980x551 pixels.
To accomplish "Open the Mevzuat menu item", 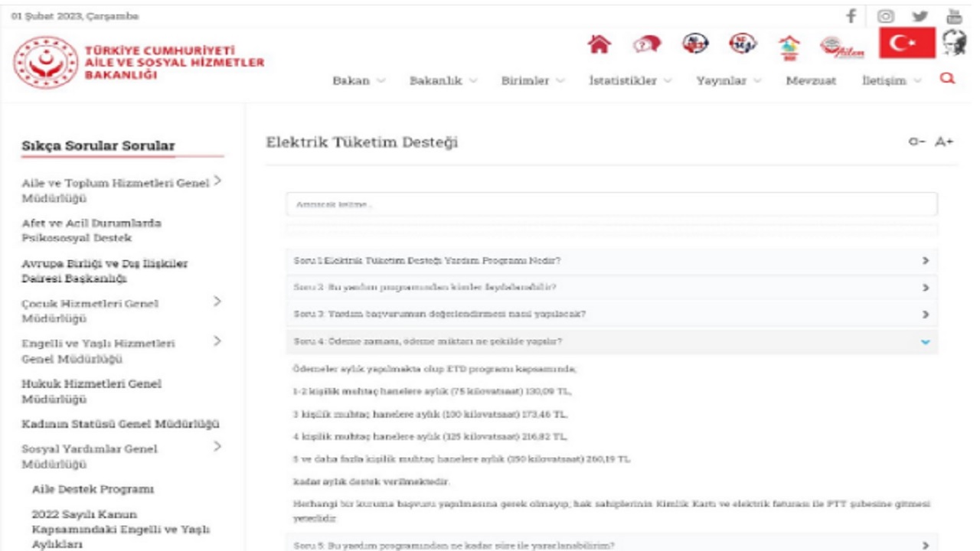I will point(811,81).
